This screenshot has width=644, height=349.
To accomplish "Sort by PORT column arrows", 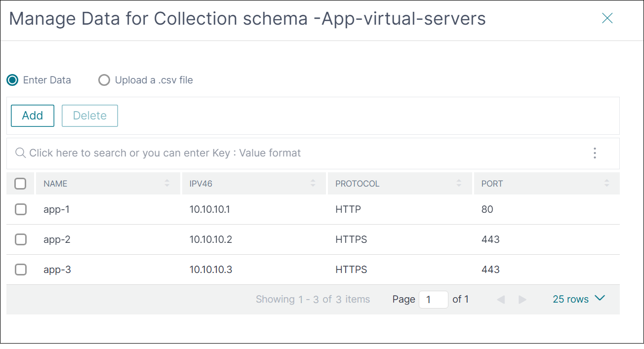I will coord(606,184).
